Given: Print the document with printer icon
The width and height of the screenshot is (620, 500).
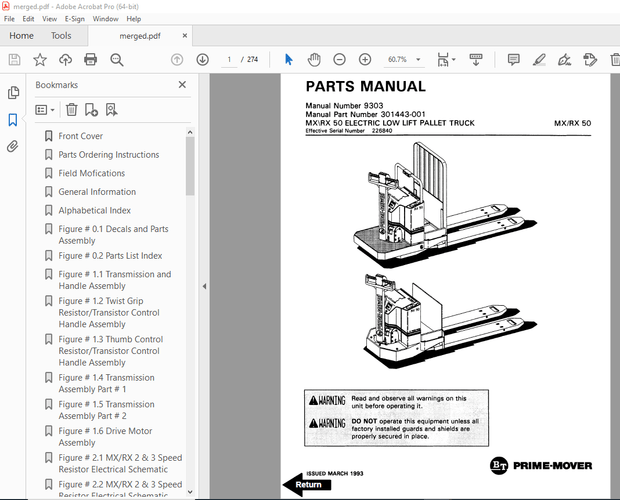Looking at the screenshot, I should pyautogui.click(x=91, y=60).
